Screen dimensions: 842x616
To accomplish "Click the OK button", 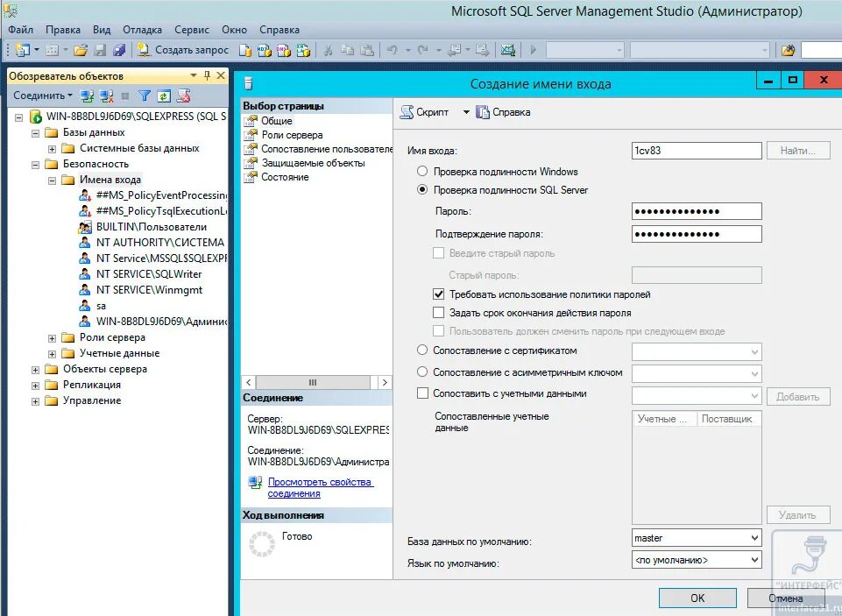I will [697, 598].
